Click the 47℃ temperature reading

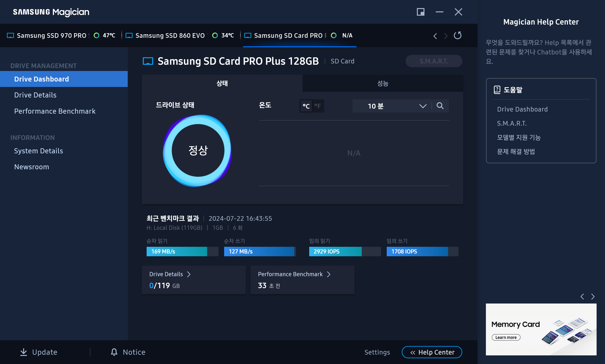click(x=109, y=35)
